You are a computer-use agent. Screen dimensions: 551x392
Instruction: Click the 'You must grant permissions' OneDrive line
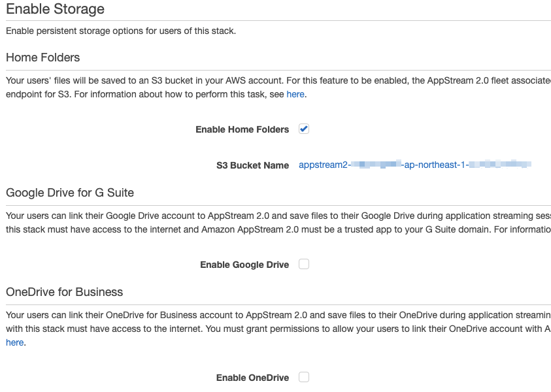[x=275, y=329]
